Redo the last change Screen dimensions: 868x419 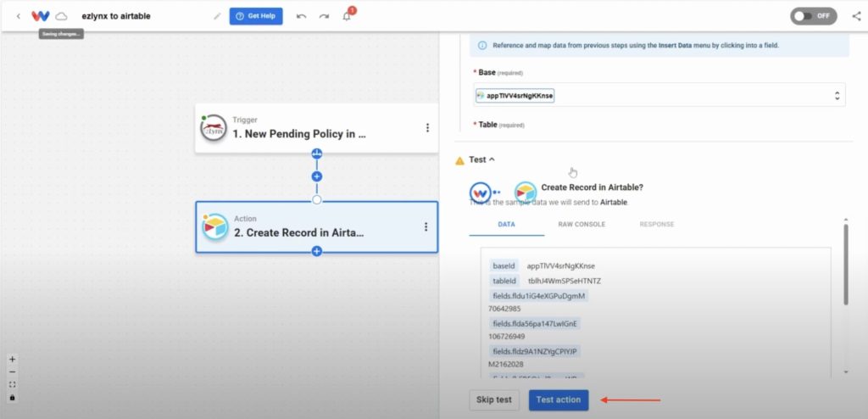(x=324, y=16)
